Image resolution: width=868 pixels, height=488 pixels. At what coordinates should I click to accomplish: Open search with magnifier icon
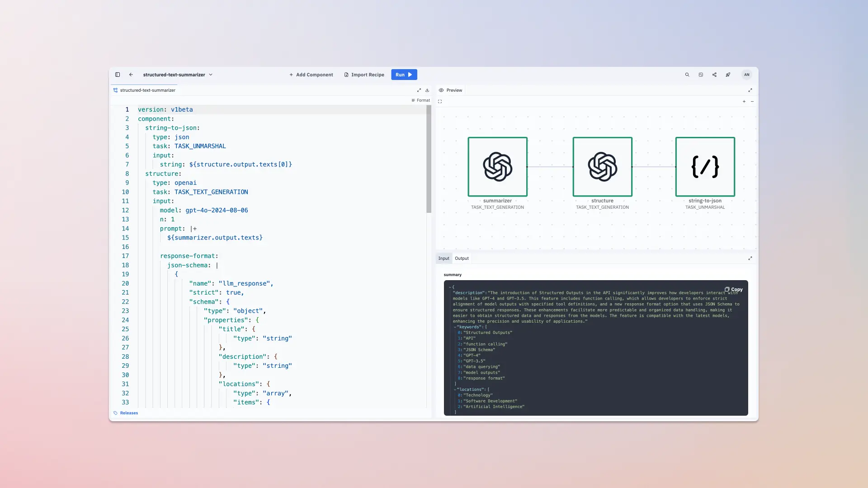(x=687, y=75)
